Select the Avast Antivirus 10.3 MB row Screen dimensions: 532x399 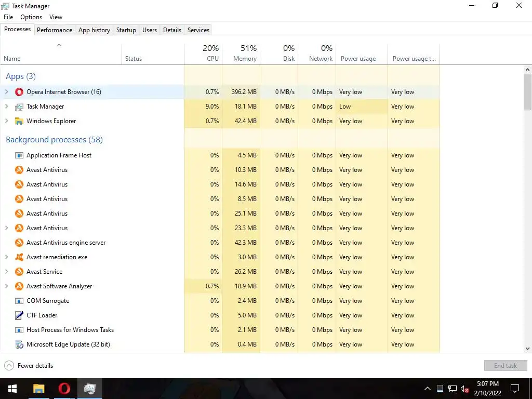click(x=220, y=170)
